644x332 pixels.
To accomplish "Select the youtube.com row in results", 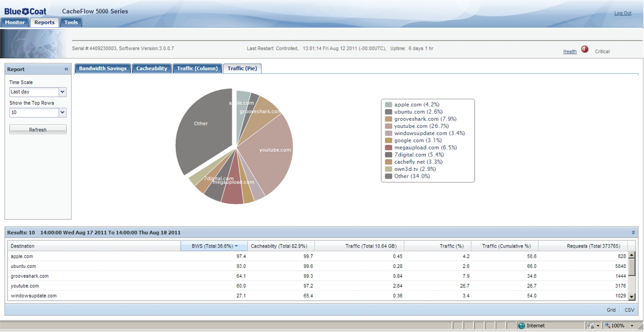I will tap(318, 286).
